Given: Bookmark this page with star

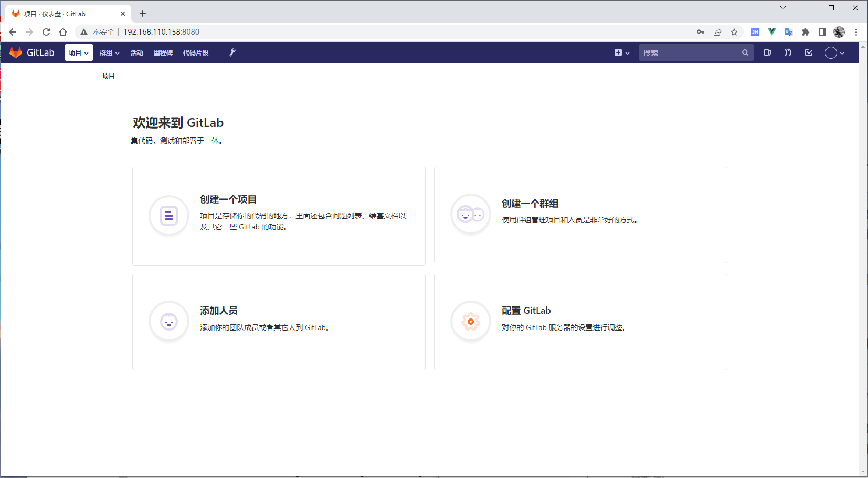Looking at the screenshot, I should tap(734, 32).
